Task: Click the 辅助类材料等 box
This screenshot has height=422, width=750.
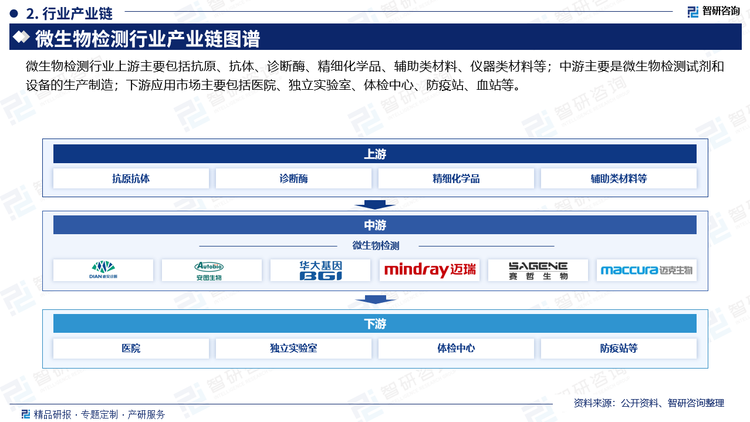Action: tap(618, 178)
